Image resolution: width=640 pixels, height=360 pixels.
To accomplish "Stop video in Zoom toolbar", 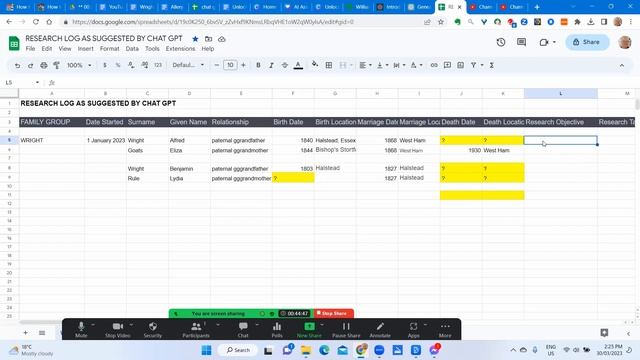I will 118,329.
